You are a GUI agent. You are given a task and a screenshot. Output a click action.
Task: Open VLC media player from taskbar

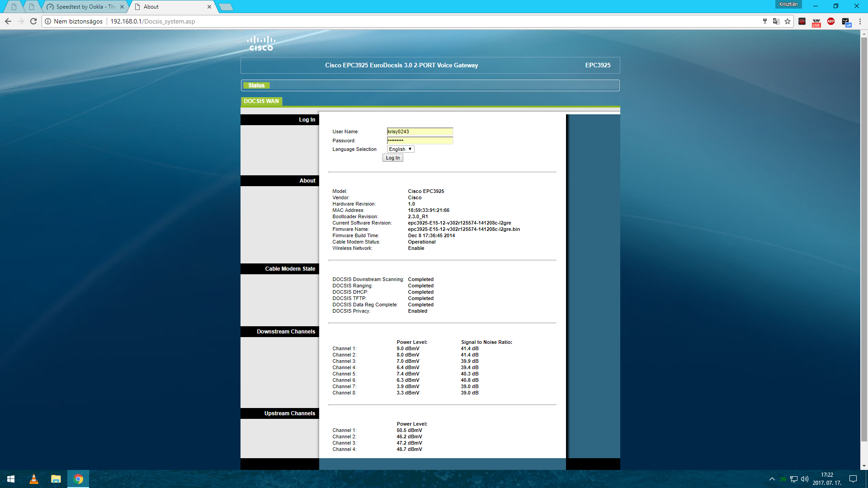[x=34, y=479]
